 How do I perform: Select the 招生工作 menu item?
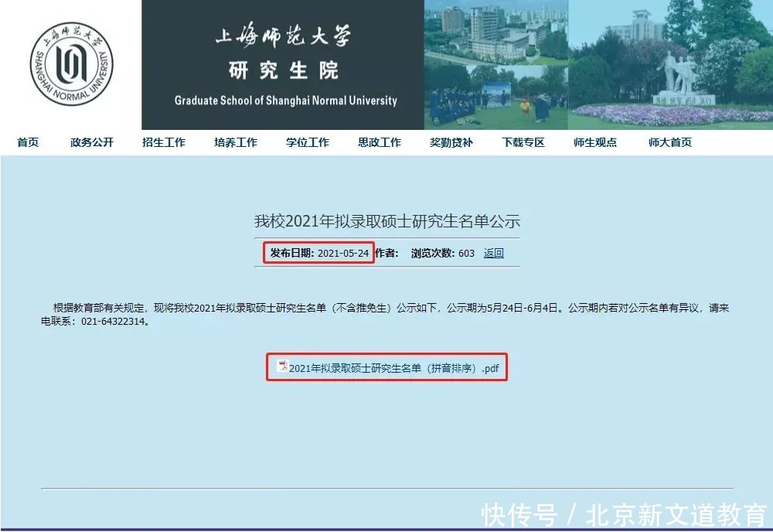[162, 142]
